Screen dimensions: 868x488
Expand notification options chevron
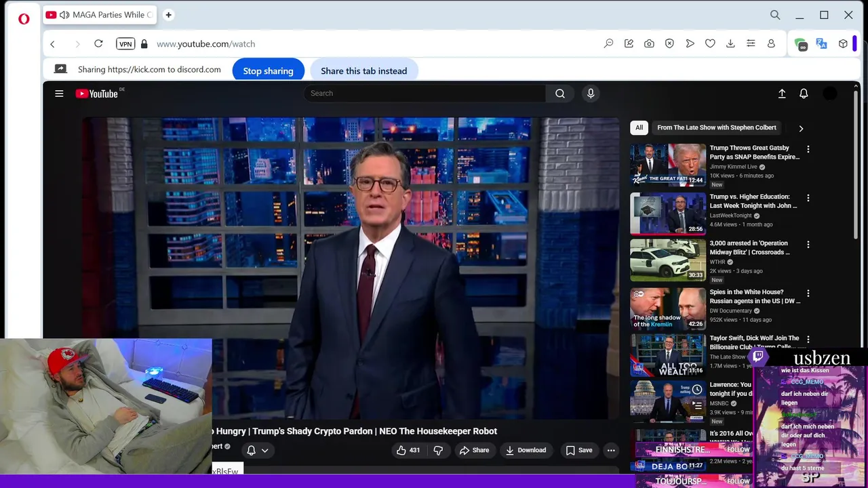click(x=265, y=450)
